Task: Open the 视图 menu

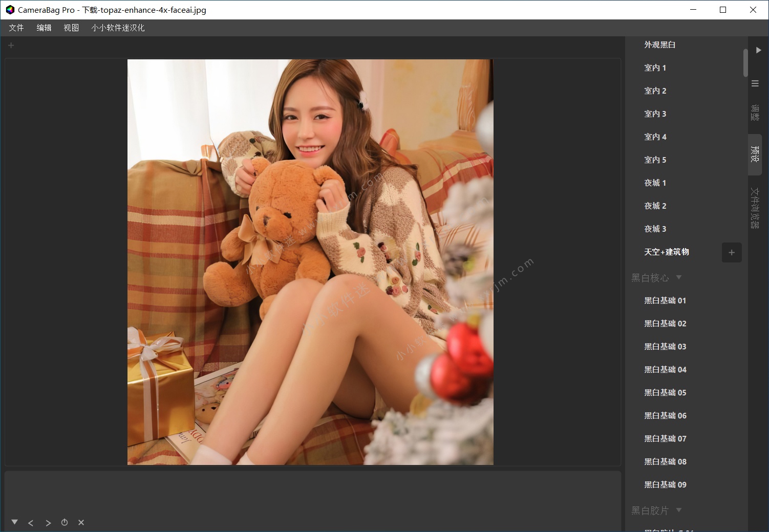Action: coord(71,28)
